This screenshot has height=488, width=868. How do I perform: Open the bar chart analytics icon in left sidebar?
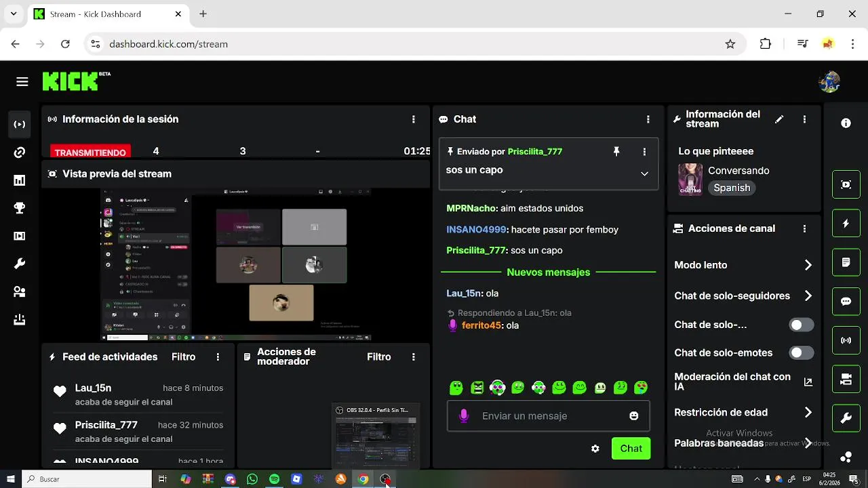point(20,180)
